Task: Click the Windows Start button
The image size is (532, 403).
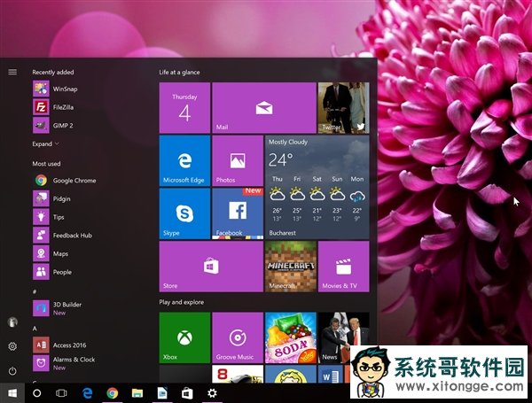Action: 12,393
